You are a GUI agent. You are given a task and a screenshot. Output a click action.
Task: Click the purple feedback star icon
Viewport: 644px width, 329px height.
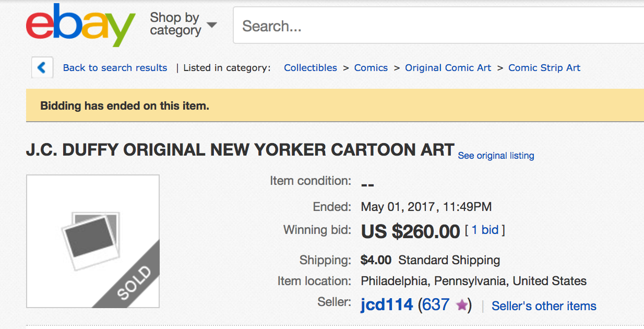click(461, 305)
